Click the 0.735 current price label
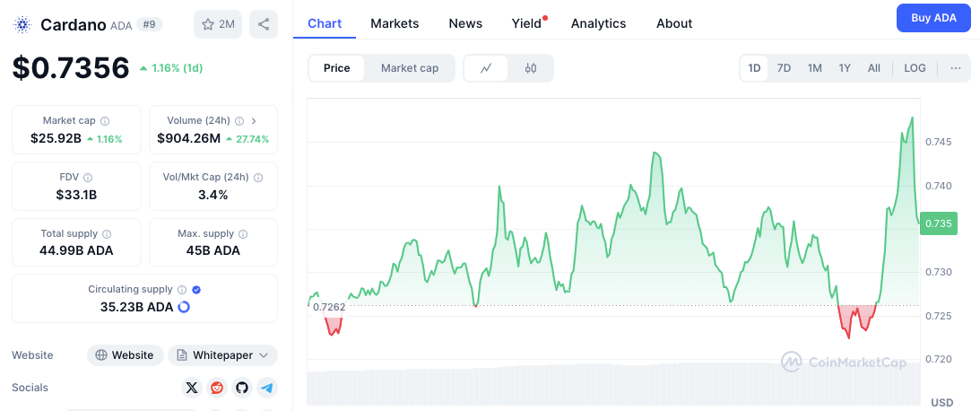980x411 pixels. point(939,224)
